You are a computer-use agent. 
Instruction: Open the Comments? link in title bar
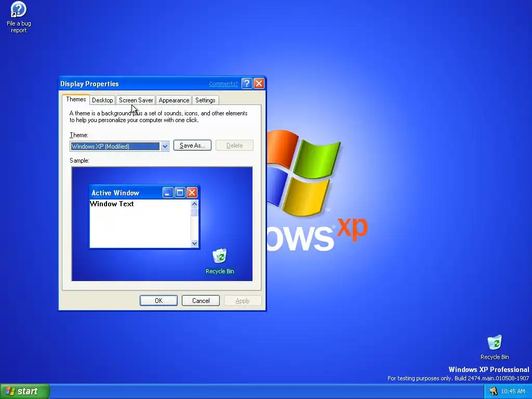223,84
